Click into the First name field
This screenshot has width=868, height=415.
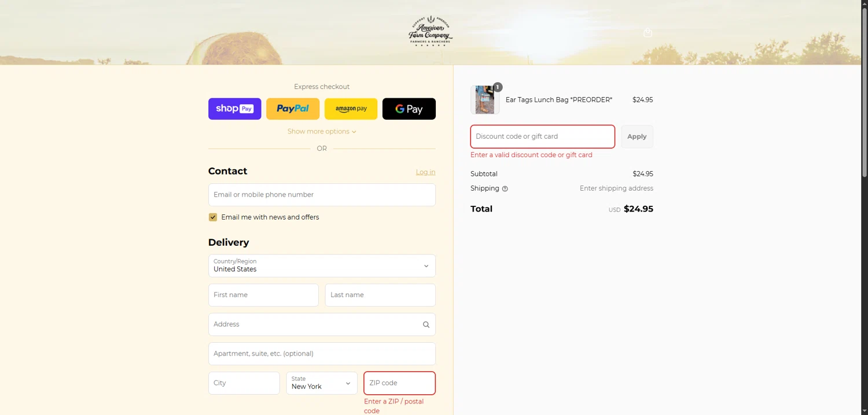(263, 295)
